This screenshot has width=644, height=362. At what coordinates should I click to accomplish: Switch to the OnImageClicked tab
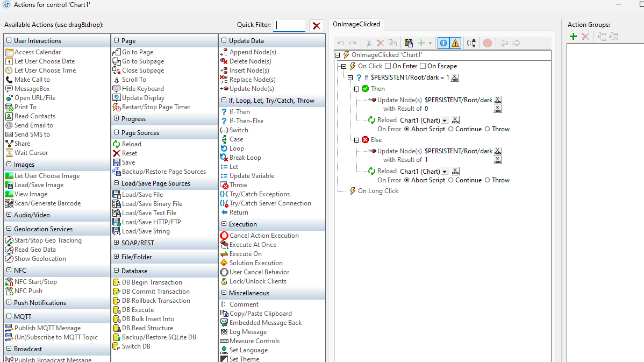pos(356,24)
